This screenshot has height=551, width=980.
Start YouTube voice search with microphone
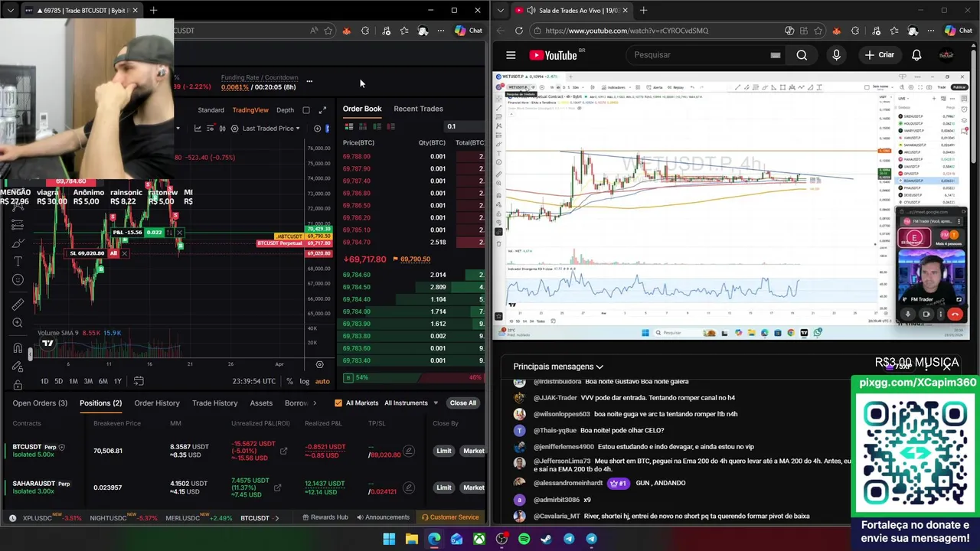[836, 55]
